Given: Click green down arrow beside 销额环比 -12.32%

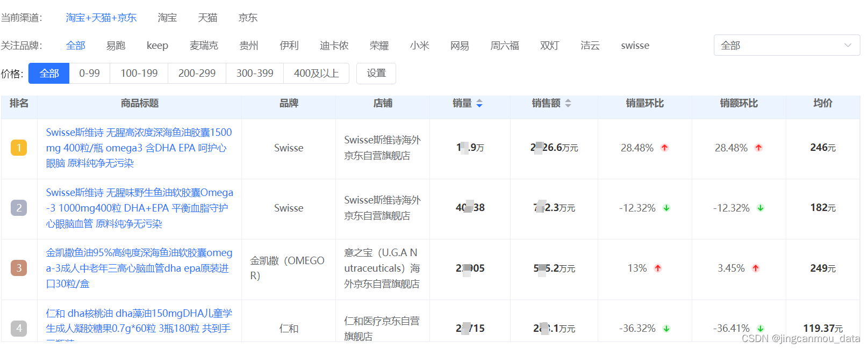Looking at the screenshot, I should (761, 208).
